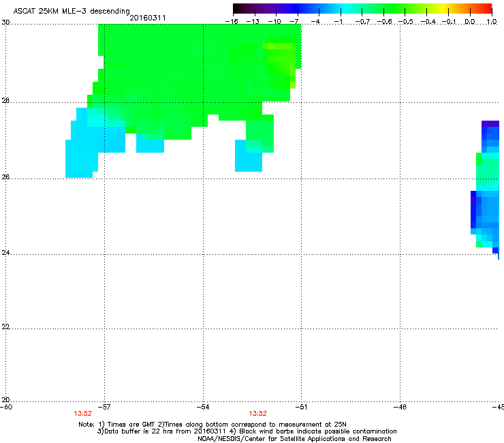Click the latitude axis label "22"
This screenshot has height=443, width=504.
coord(5,326)
